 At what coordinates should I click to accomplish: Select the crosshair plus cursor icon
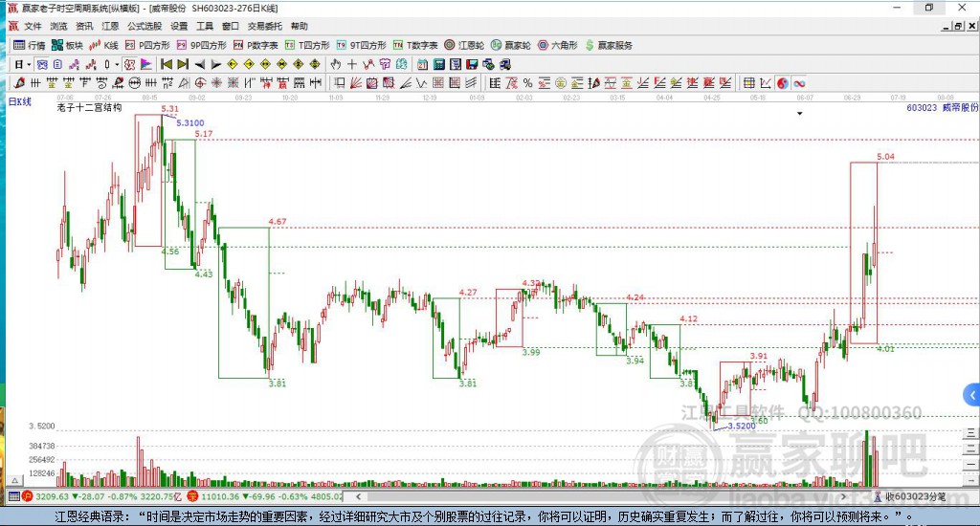pyautogui.click(x=352, y=64)
